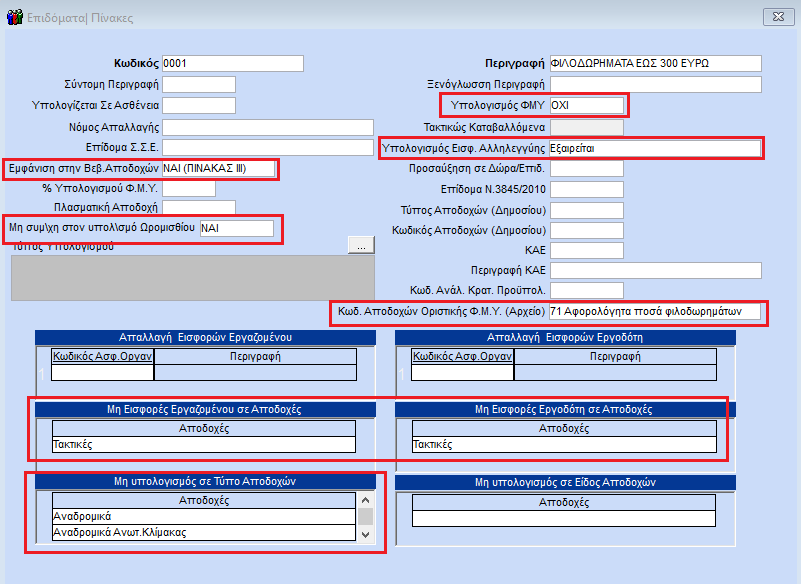Open the Εμφάνιση στην Βεβ.Αποδοχών value field
Image resolution: width=801 pixels, height=584 pixels.
216,168
